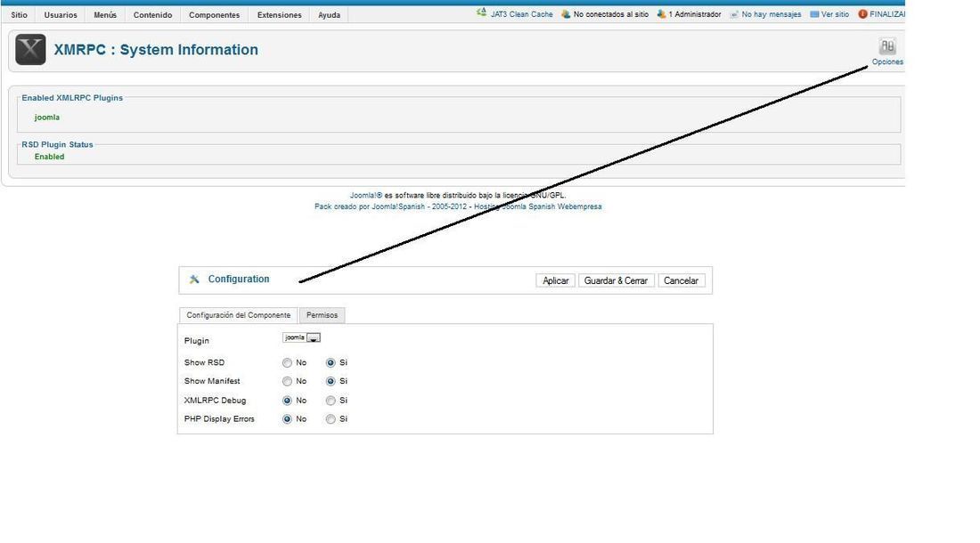Set Show RSD to No
Screen dimensions: 980x543
click(x=287, y=362)
